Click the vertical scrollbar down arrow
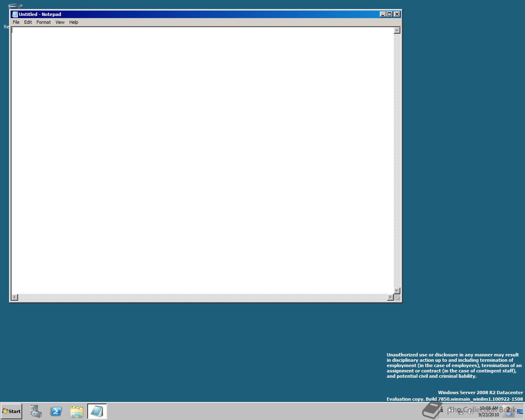 (397, 291)
